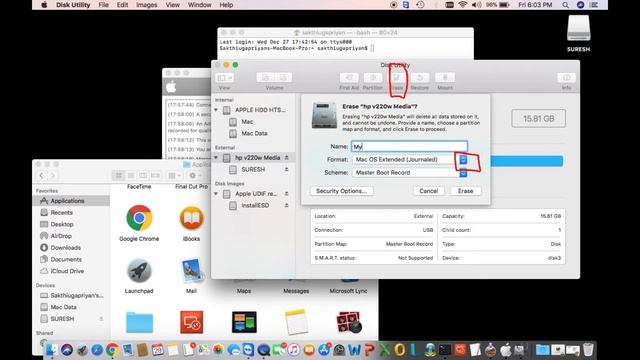Click the Partition toolbar icon
The image size is (640, 360).
(x=373, y=78)
